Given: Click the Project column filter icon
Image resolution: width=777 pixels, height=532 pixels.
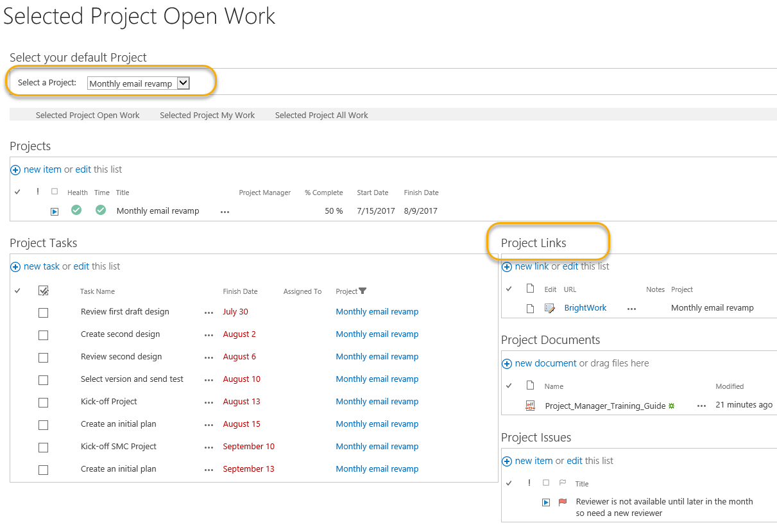Looking at the screenshot, I should click(363, 291).
